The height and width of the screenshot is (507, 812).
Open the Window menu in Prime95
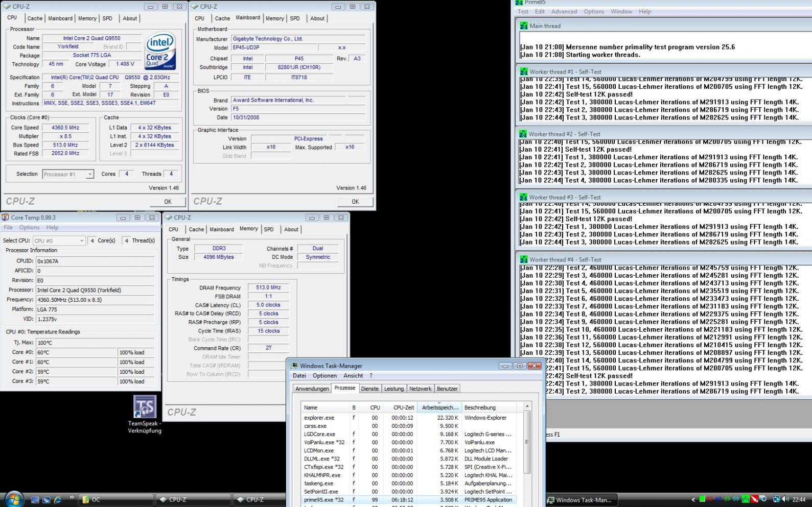pos(621,11)
